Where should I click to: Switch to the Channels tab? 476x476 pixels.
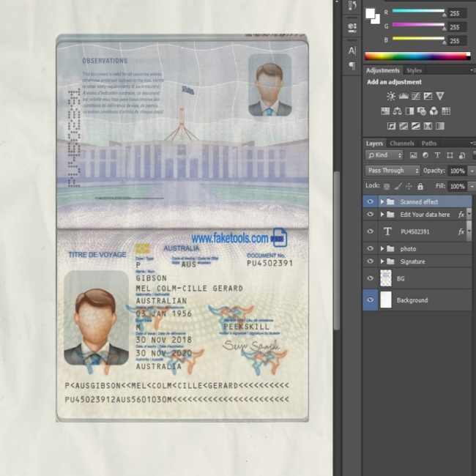pyautogui.click(x=402, y=144)
